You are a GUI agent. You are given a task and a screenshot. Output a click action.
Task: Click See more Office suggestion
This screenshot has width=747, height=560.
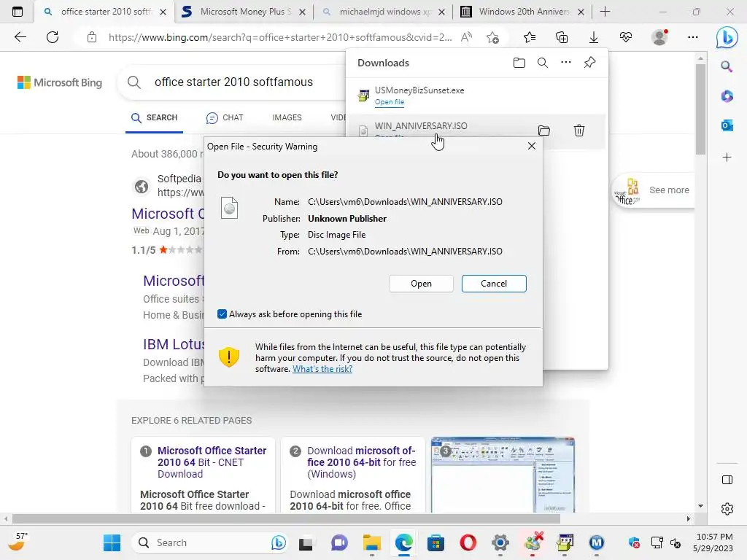click(653, 190)
